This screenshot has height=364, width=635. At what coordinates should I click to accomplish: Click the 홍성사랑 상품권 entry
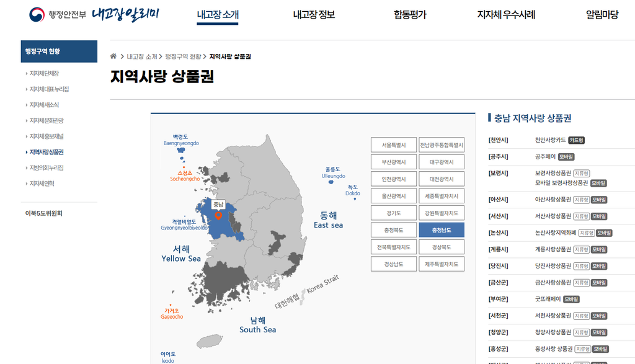[554, 349]
